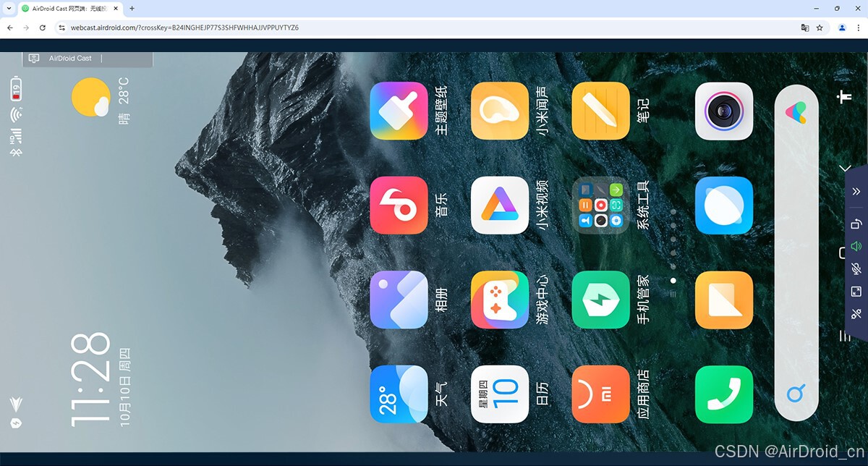Launch the blue browser app icon
Image resolution: width=868 pixels, height=466 pixels.
724,206
